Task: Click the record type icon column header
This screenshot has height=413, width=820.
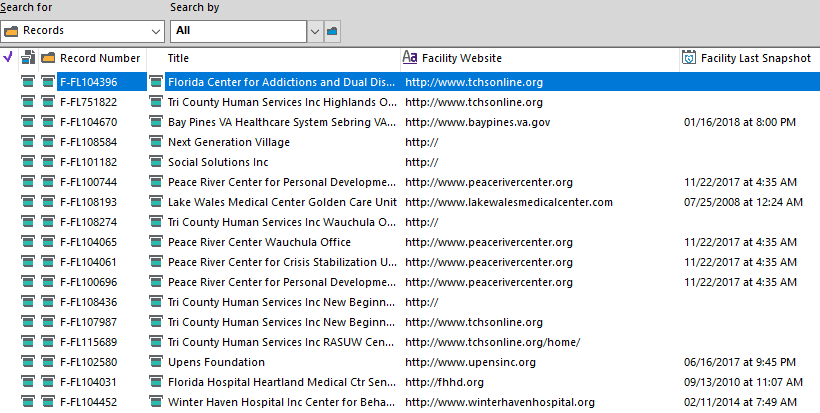Action: click(x=28, y=58)
